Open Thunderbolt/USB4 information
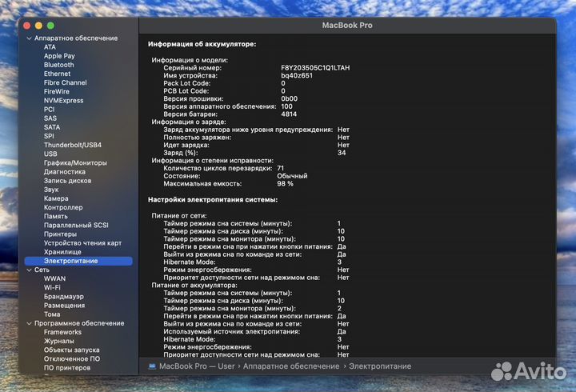The height and width of the screenshot is (392, 576). [x=72, y=145]
